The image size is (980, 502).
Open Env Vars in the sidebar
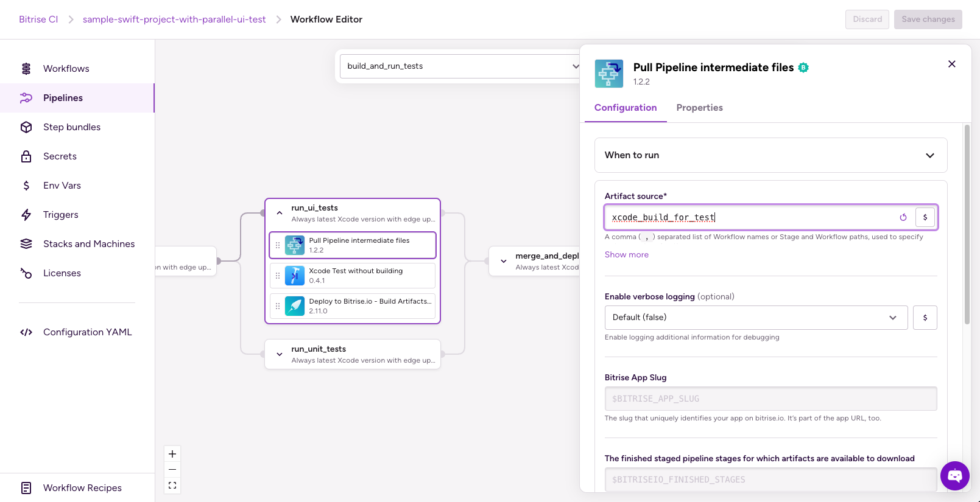pyautogui.click(x=77, y=186)
